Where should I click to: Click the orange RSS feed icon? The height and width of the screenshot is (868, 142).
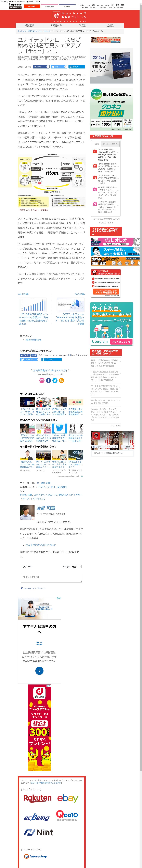coord(61,380)
